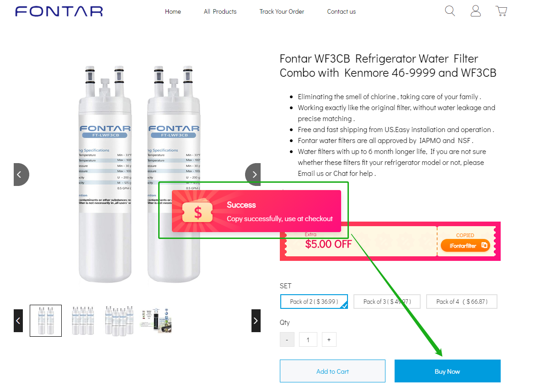Open the shopping cart icon
540x392 pixels.
coord(502,11)
